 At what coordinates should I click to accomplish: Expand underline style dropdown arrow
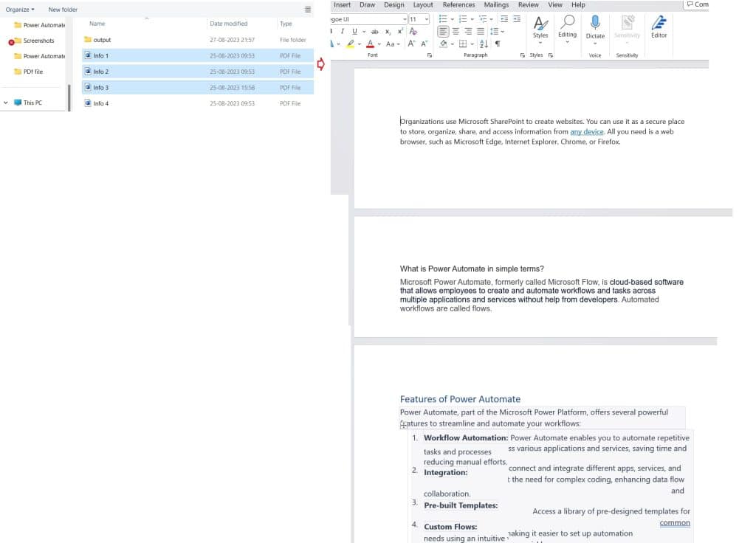click(x=363, y=32)
